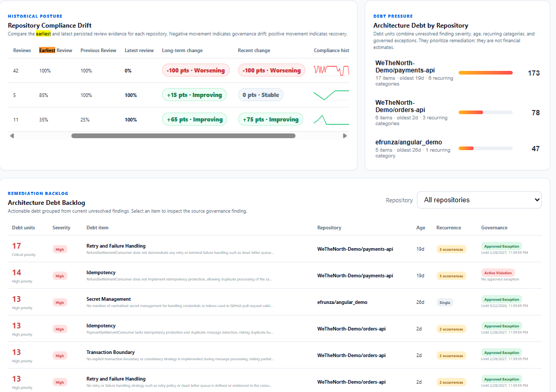This screenshot has width=556, height=392.
Task: Click the Single recurrence badge
Action: click(x=444, y=303)
